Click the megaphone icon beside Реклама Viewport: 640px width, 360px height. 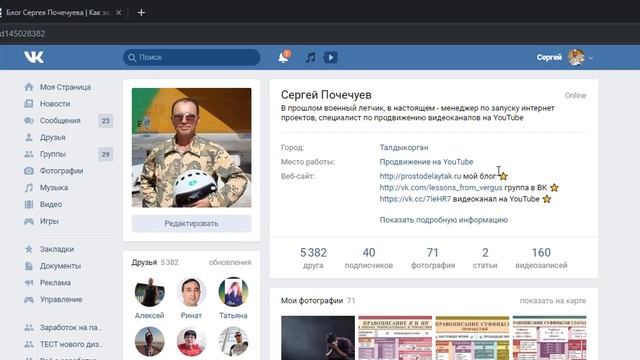pos(29,282)
